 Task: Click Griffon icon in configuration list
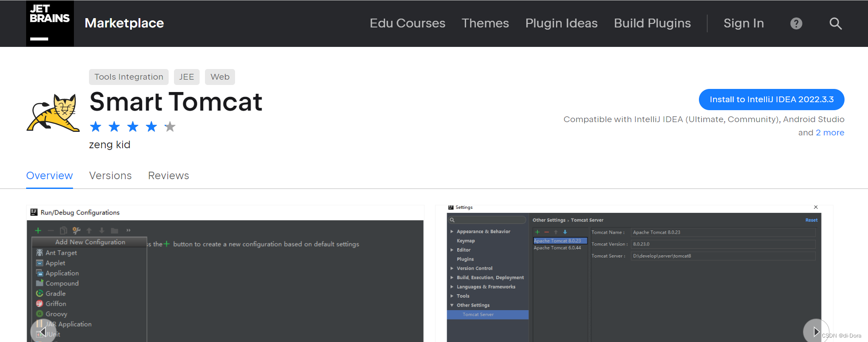coord(39,304)
